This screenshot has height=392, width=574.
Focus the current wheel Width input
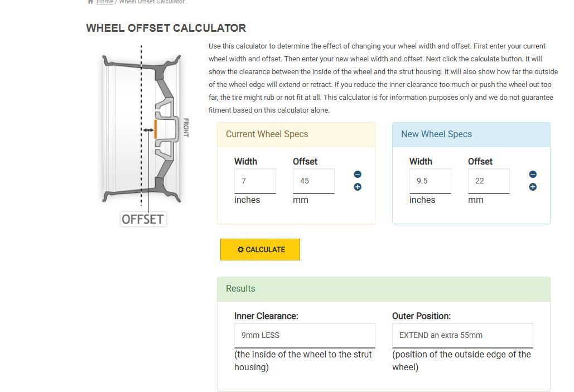(x=255, y=181)
